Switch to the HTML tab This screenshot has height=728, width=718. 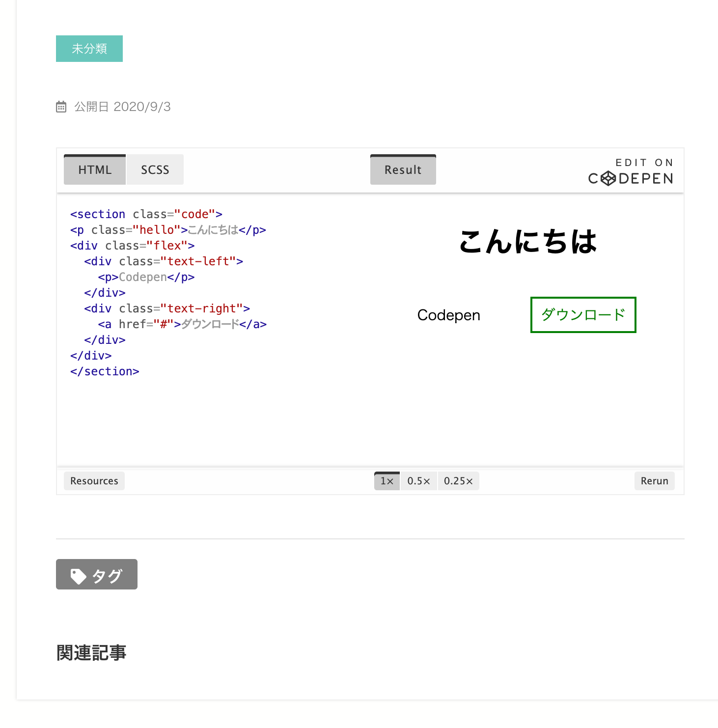point(95,170)
